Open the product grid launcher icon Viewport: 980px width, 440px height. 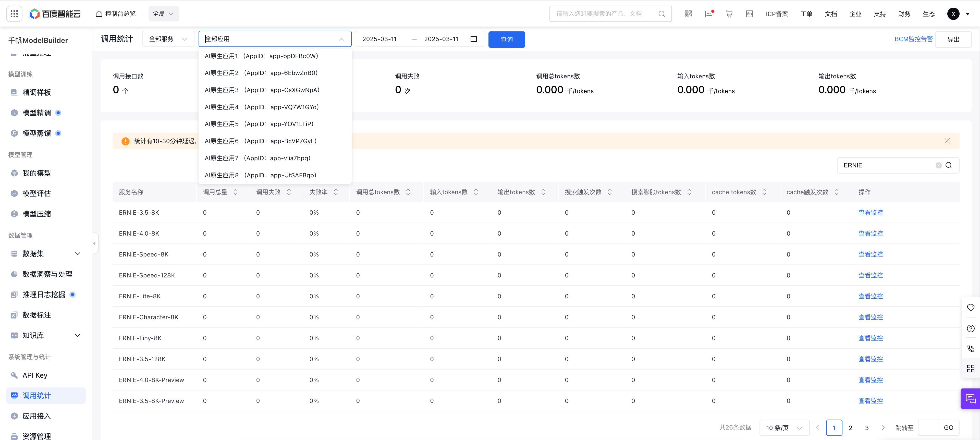pyautogui.click(x=15, y=14)
